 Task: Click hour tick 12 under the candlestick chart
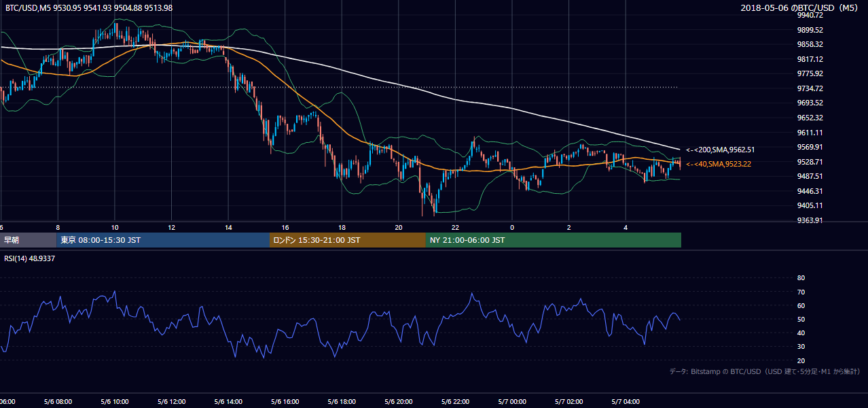(x=172, y=228)
